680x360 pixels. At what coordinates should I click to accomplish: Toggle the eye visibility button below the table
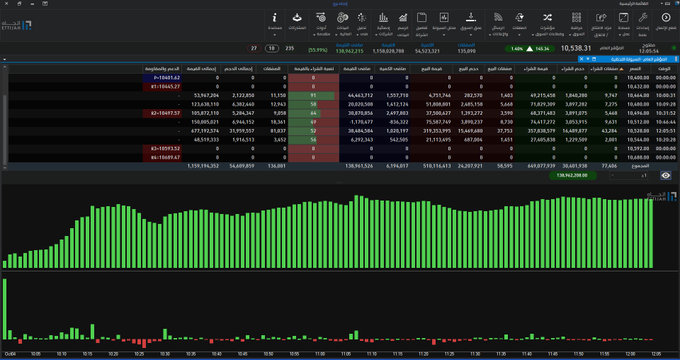[x=666, y=175]
